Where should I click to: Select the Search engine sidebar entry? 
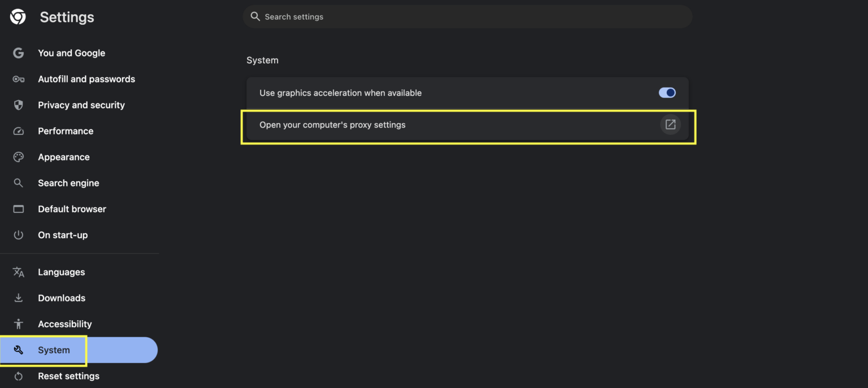tap(68, 183)
